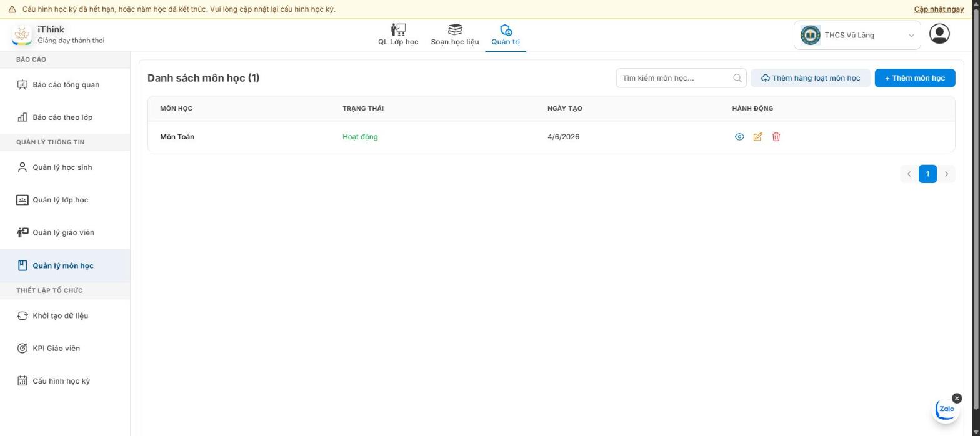The width and height of the screenshot is (980, 436).
Task: Click the Danh sách môn học (1) heading
Action: [203, 78]
